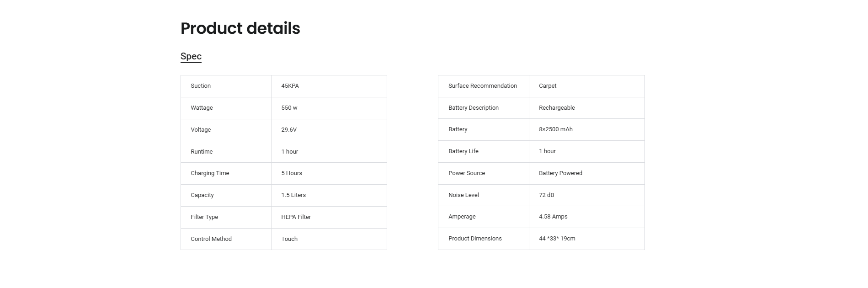Select the Power Source label

tap(467, 173)
